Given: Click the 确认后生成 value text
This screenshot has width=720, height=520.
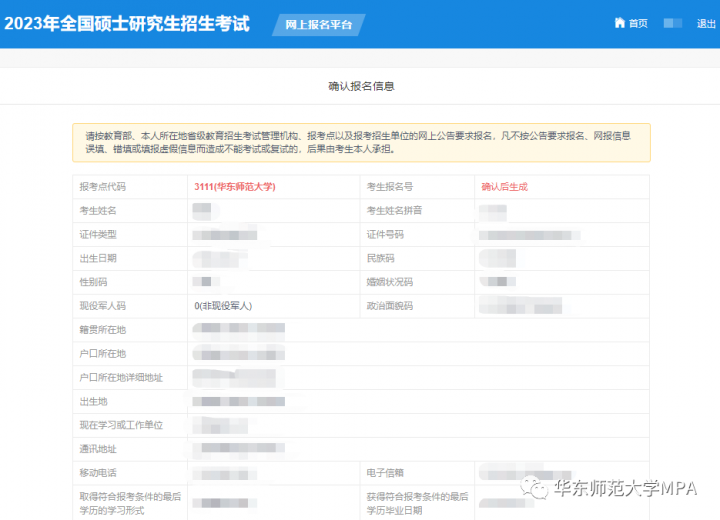Looking at the screenshot, I should tap(504, 187).
